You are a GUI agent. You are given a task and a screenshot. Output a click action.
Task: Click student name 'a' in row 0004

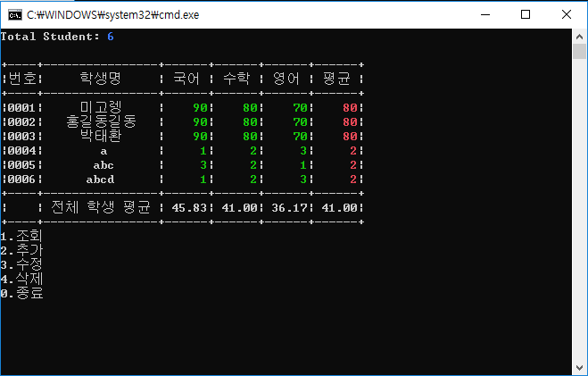104,151
